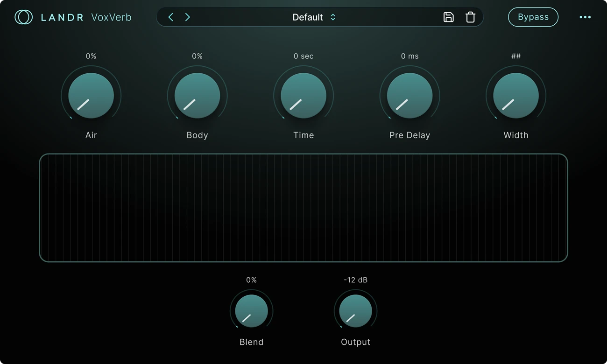Click the Blend label
Viewport: 607px width, 364px height.
[251, 342]
